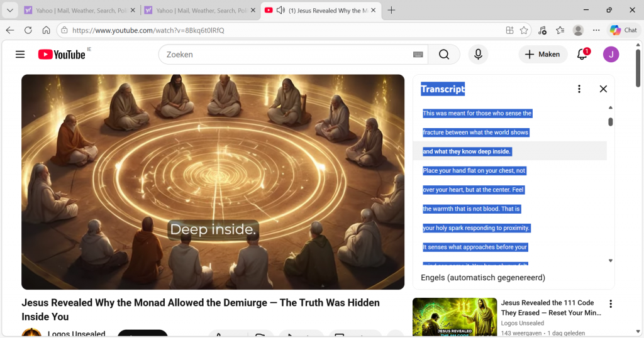Close the Transcript panel
This screenshot has height=338, width=644.
[x=603, y=89]
